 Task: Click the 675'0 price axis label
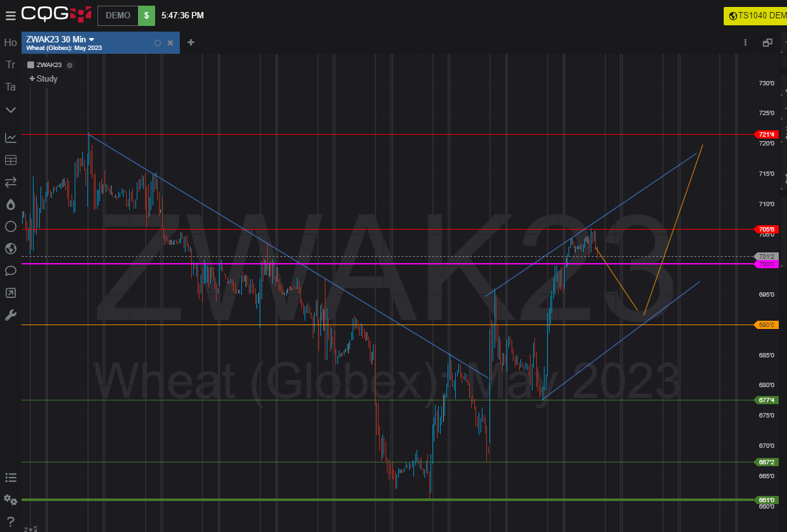767,415
